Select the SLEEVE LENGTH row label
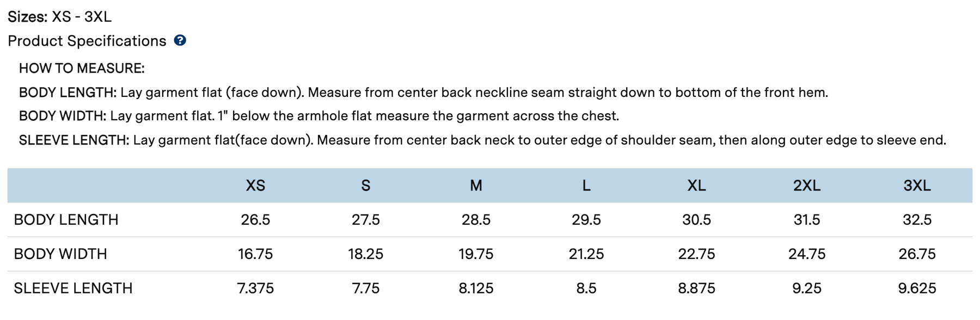 pos(73,288)
